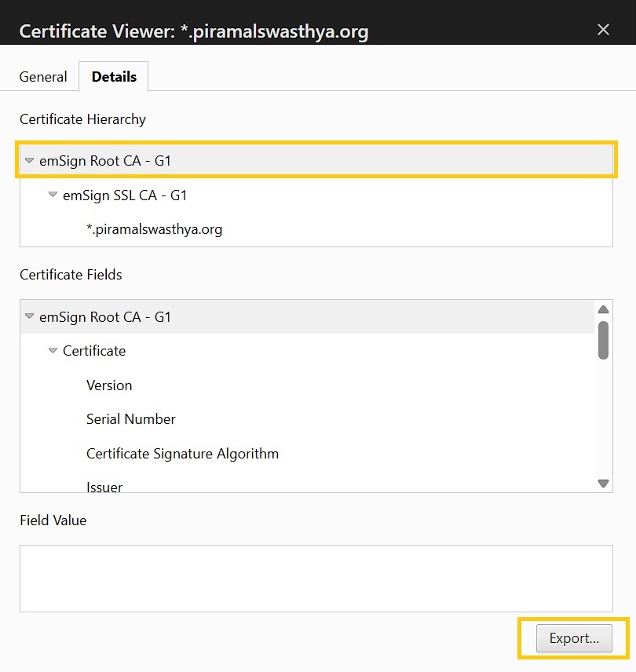Click the Export... button

(574, 638)
